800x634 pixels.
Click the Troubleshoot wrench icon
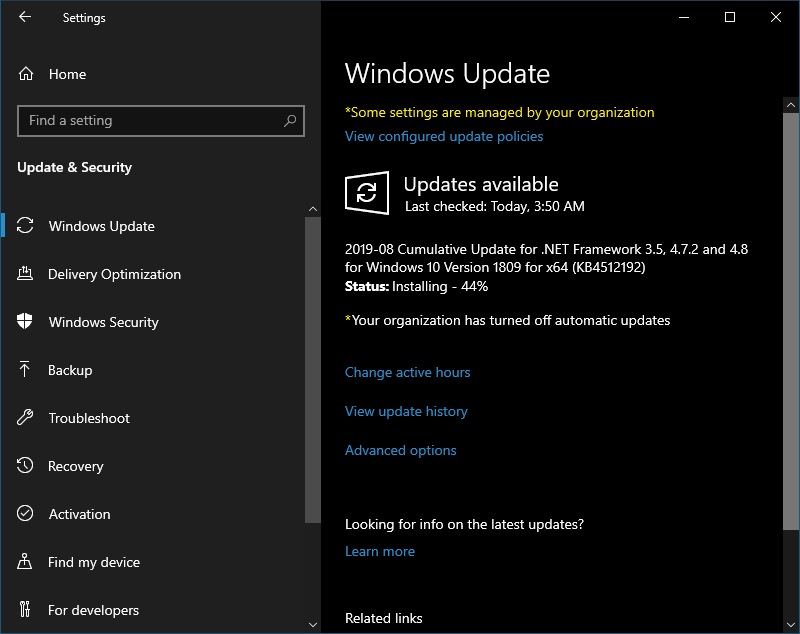tap(25, 417)
